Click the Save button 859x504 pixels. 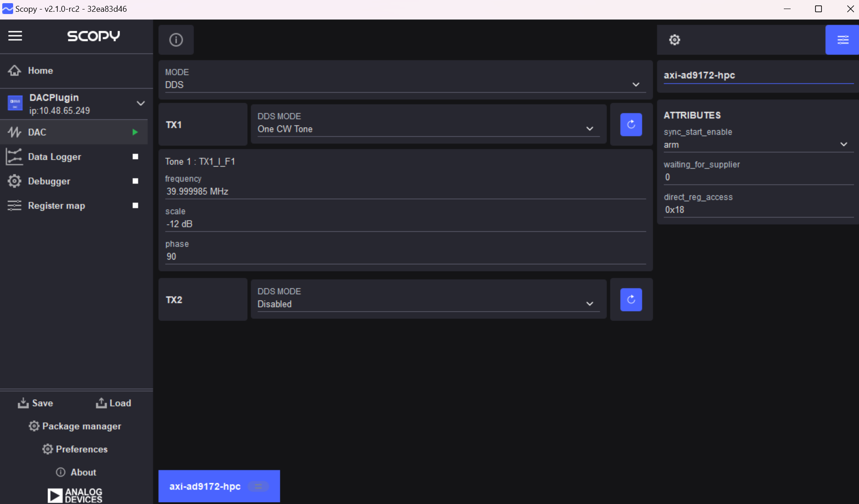(x=35, y=403)
